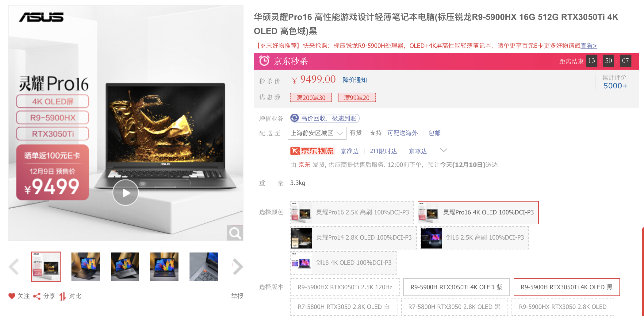This screenshot has width=644, height=316.
Task: Select version R9-5900HX RTX3050 2.8K OLED
Action: tap(563, 307)
